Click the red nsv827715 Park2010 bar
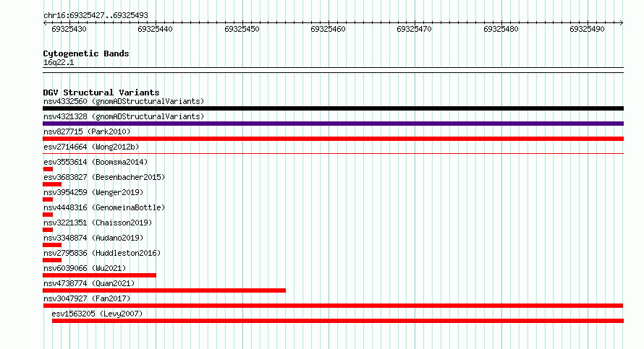Viewport: 644px width, 349px height. (333, 139)
